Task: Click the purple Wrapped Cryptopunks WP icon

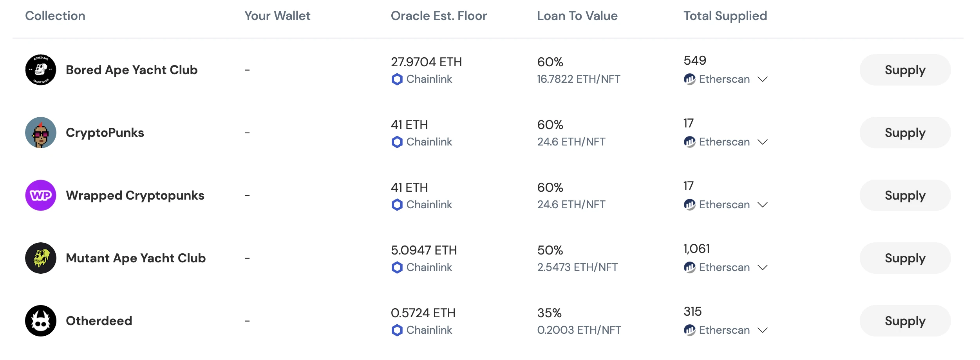Action: [41, 195]
